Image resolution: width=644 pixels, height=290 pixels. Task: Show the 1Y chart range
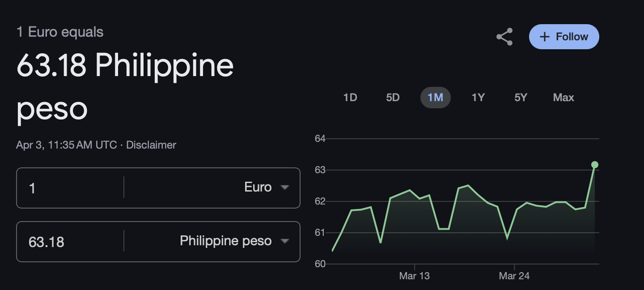click(478, 98)
